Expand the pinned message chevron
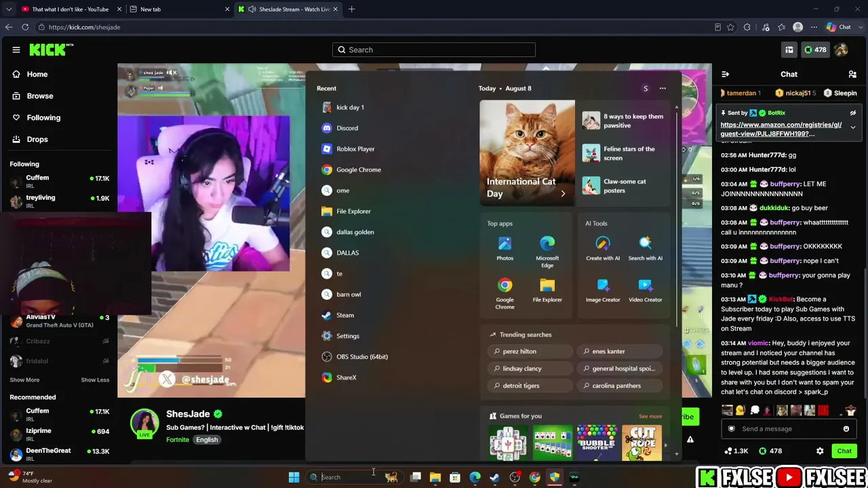 tap(853, 127)
